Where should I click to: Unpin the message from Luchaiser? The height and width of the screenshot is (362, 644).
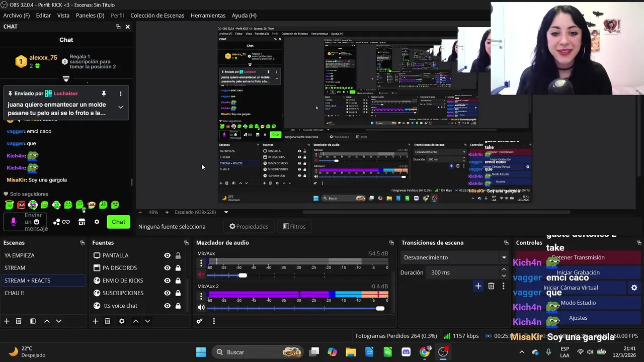coord(104,94)
